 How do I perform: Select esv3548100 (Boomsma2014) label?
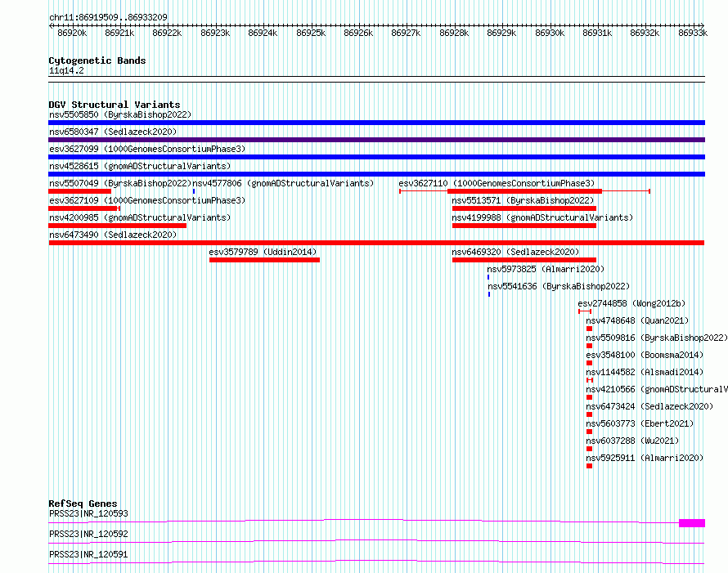[x=645, y=355]
